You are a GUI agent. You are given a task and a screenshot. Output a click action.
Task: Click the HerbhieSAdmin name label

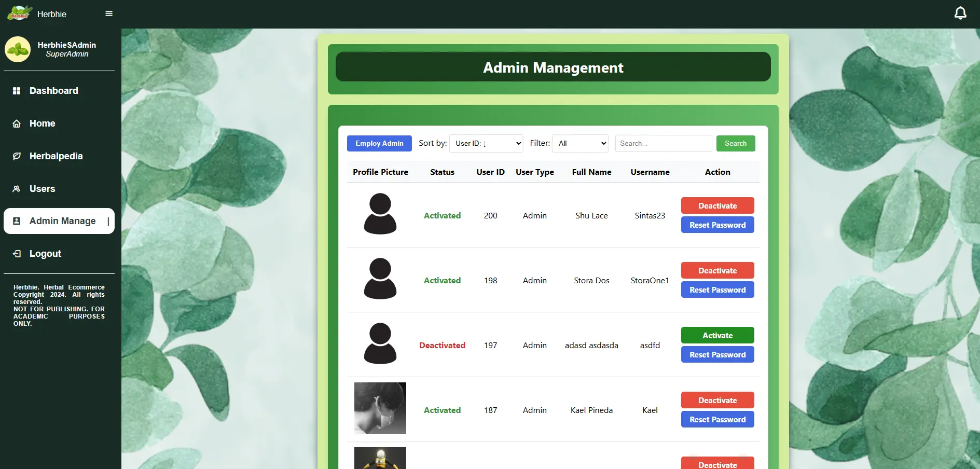pyautogui.click(x=66, y=45)
